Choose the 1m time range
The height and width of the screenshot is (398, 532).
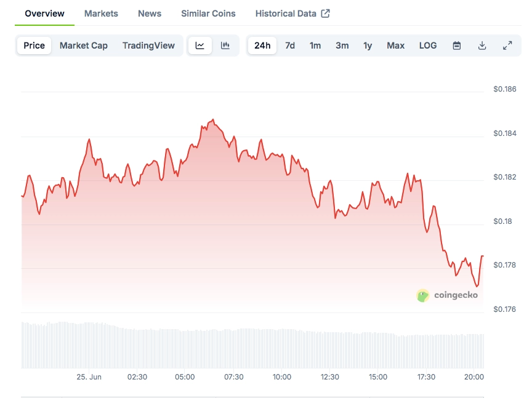pyautogui.click(x=315, y=46)
